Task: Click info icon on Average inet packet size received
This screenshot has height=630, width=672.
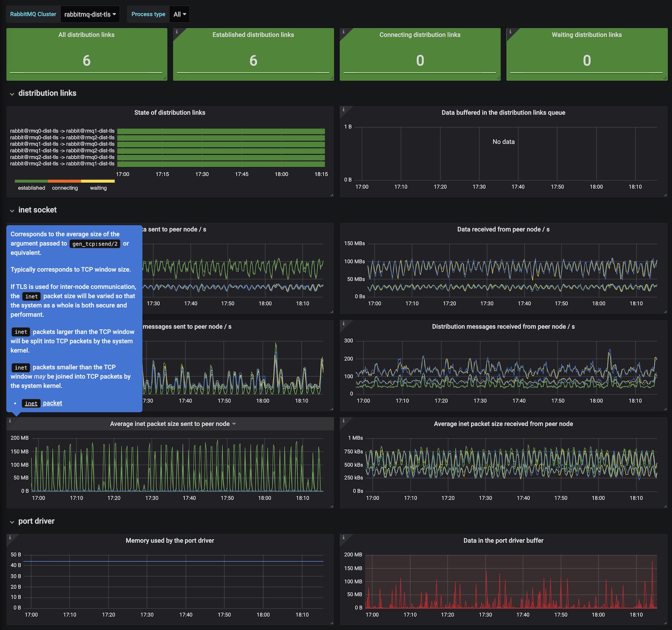Action: (x=344, y=420)
